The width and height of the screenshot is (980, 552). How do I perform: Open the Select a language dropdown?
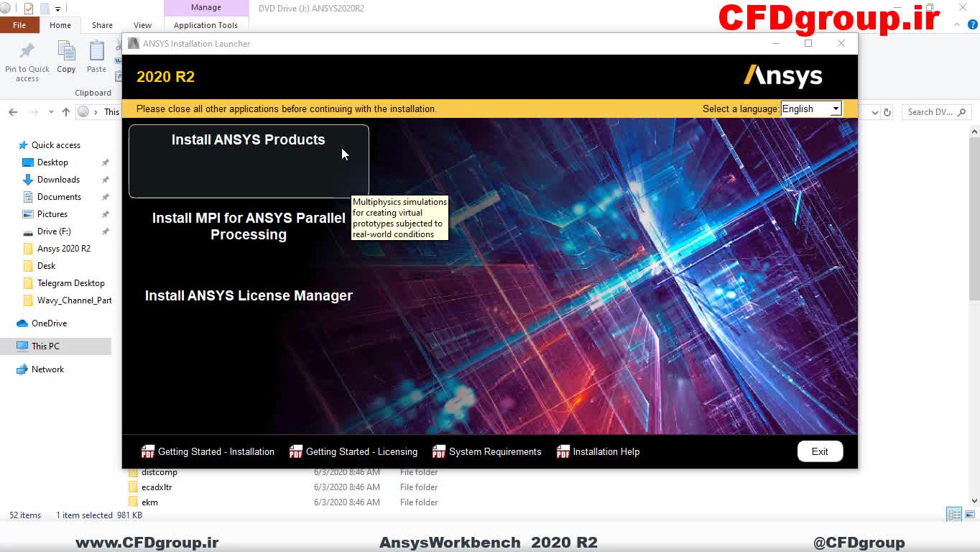point(810,109)
